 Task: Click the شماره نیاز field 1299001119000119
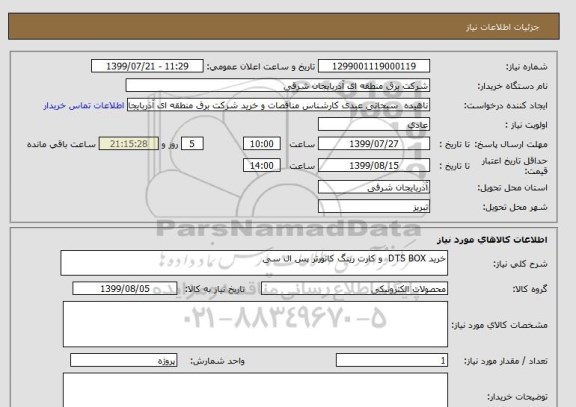(374, 66)
